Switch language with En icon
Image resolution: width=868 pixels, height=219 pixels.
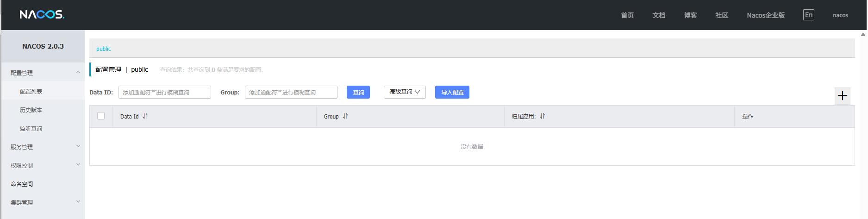809,15
